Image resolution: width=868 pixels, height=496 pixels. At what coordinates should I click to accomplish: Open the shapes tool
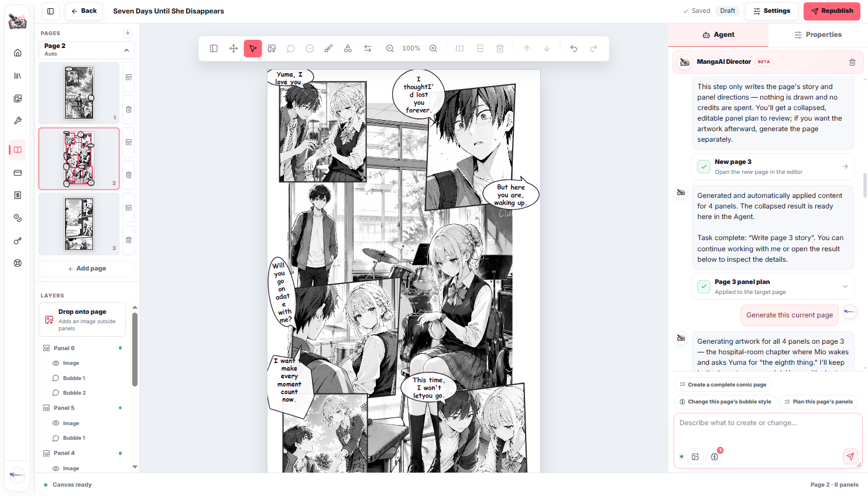click(x=348, y=49)
